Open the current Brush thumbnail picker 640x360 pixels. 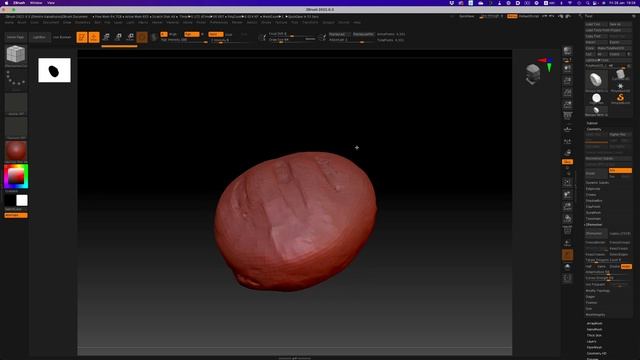point(16,56)
